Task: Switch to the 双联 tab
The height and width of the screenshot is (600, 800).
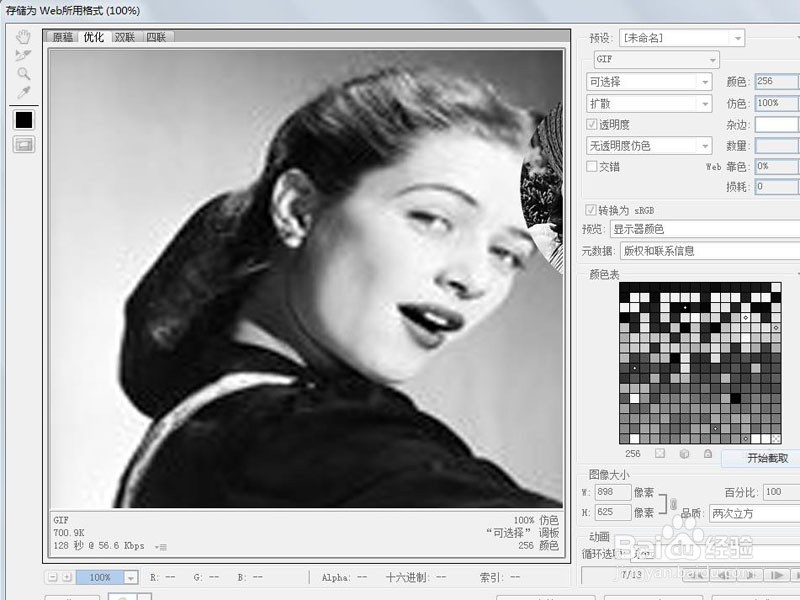Action: point(125,37)
